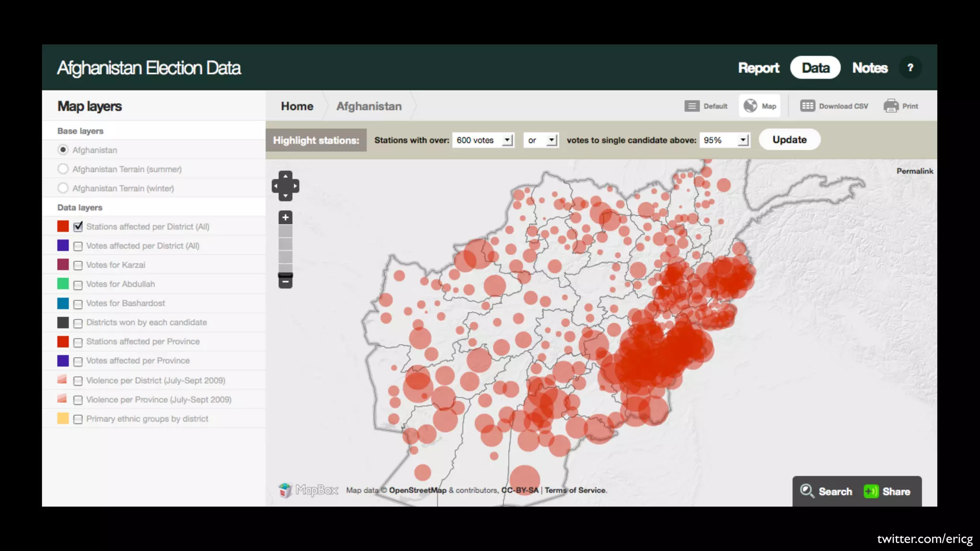This screenshot has height=551, width=980.
Task: Click the Votes for Abdullah green swatch
Action: (x=63, y=284)
